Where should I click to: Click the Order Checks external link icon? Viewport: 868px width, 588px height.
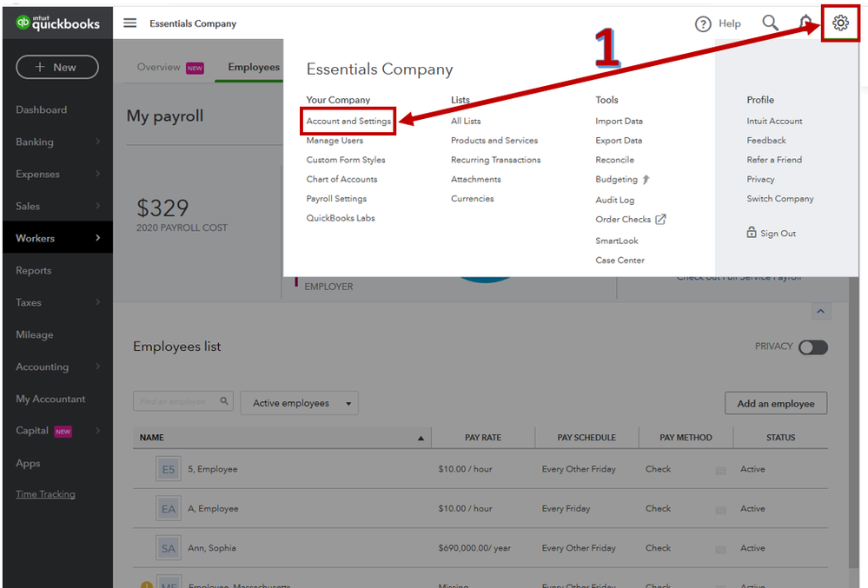pyautogui.click(x=660, y=219)
